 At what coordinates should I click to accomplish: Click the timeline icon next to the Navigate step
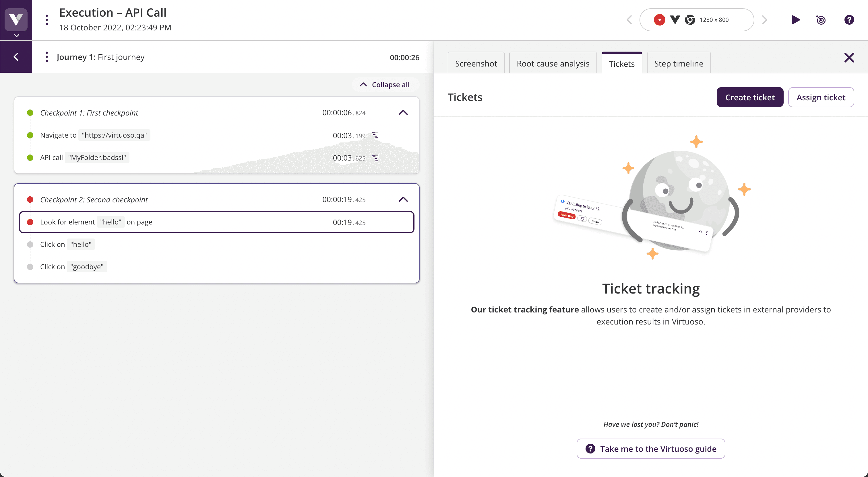[x=376, y=135]
